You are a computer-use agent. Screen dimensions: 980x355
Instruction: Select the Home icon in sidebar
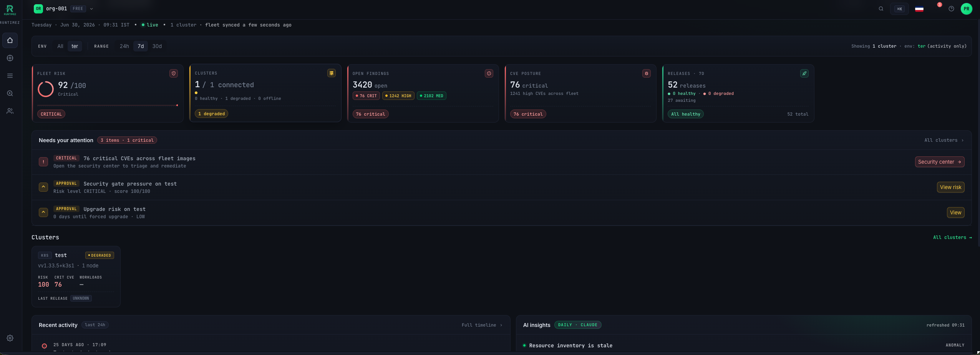10,40
